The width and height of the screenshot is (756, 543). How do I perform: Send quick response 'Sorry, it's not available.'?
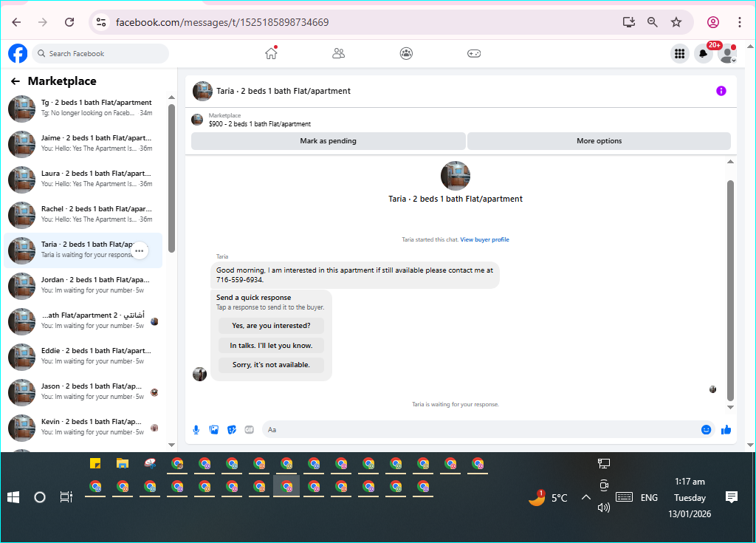271,365
